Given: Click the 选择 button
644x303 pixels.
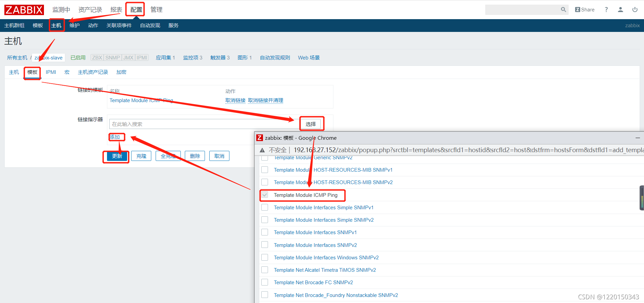Looking at the screenshot, I should click(x=311, y=124).
